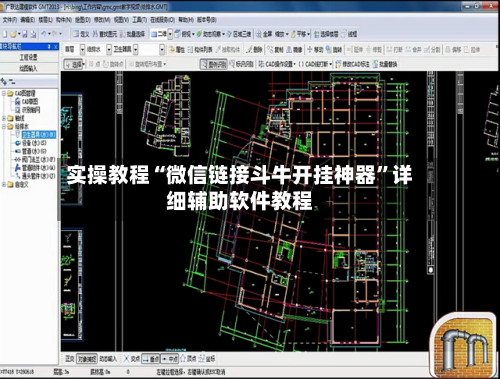The height and width of the screenshot is (379, 500).
Task: Toggle 顶点 vertex snap
Action: pyautogui.click(x=188, y=359)
